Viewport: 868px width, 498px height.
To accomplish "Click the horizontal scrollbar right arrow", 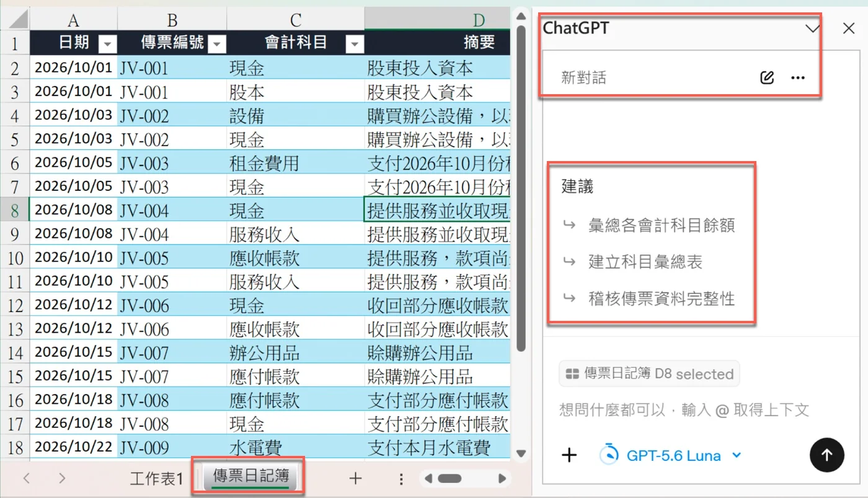I will [502, 479].
